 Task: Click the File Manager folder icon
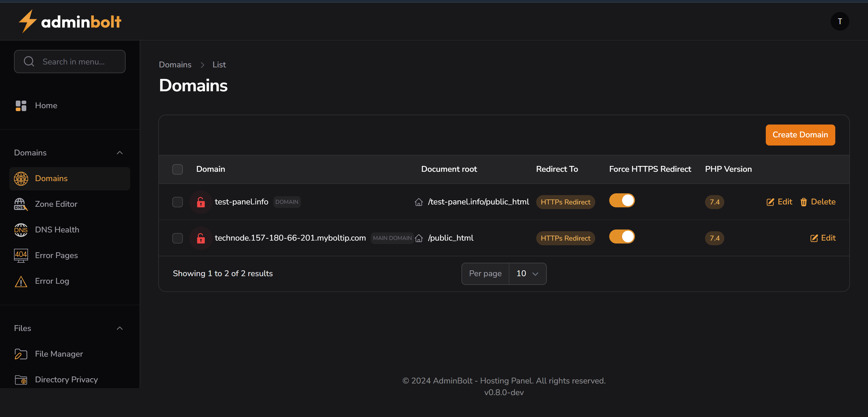click(20, 354)
